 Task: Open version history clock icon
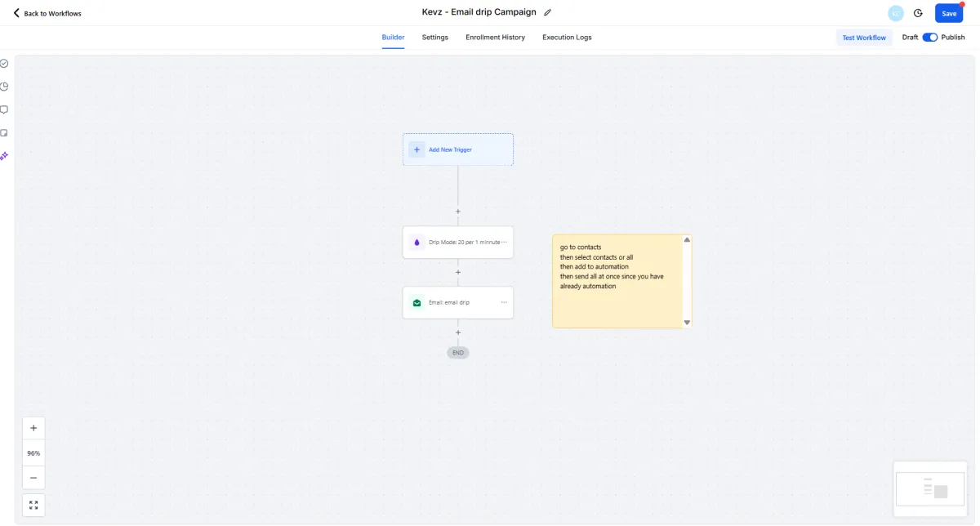[918, 13]
